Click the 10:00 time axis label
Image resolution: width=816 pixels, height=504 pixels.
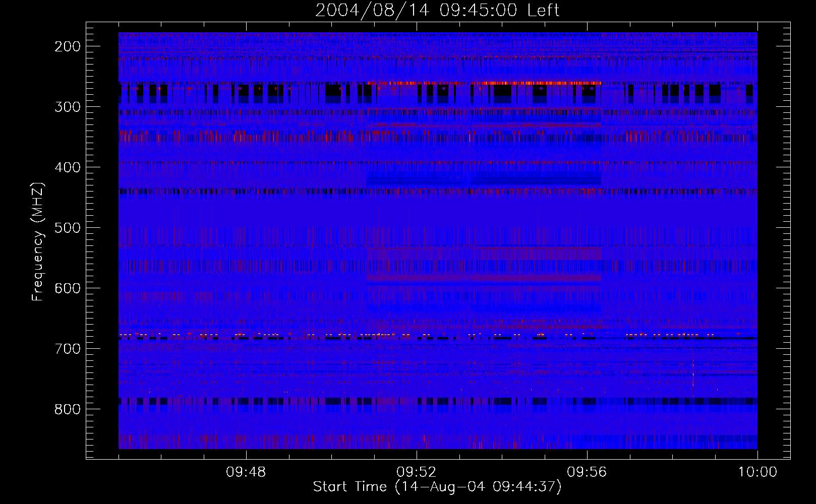pos(757,472)
